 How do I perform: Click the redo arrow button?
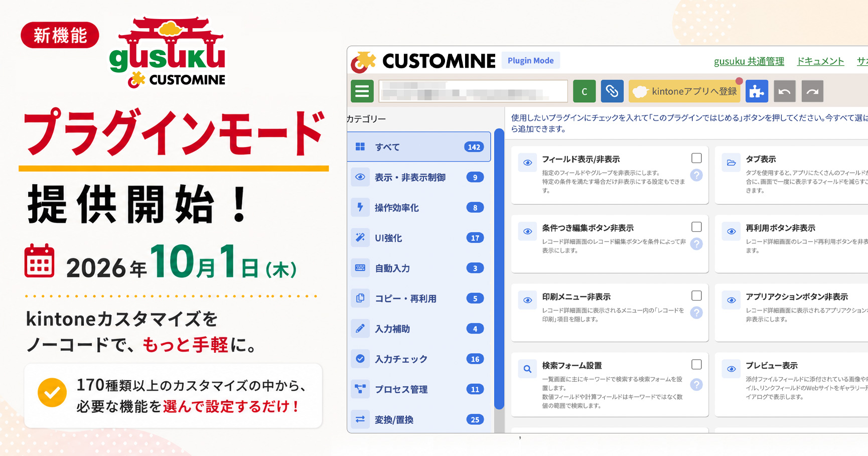(812, 91)
